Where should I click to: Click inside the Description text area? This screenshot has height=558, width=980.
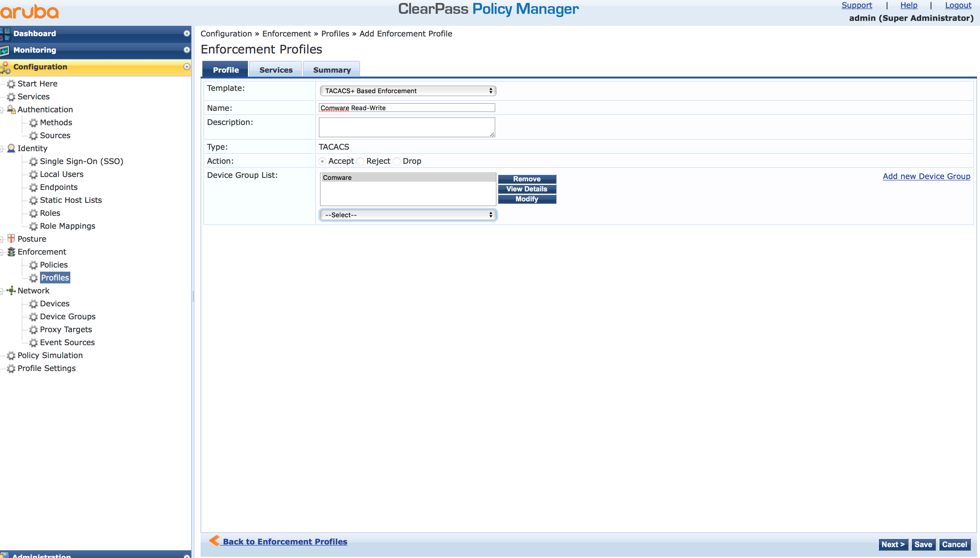point(406,127)
